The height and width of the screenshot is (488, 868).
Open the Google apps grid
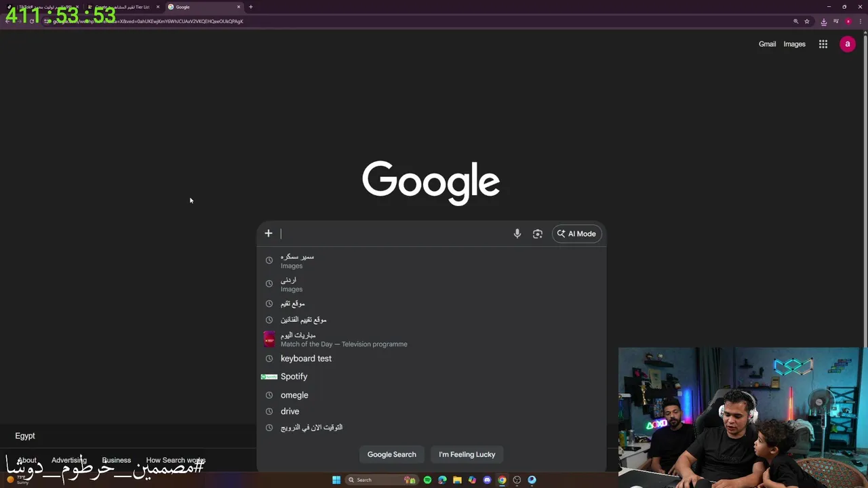point(823,44)
